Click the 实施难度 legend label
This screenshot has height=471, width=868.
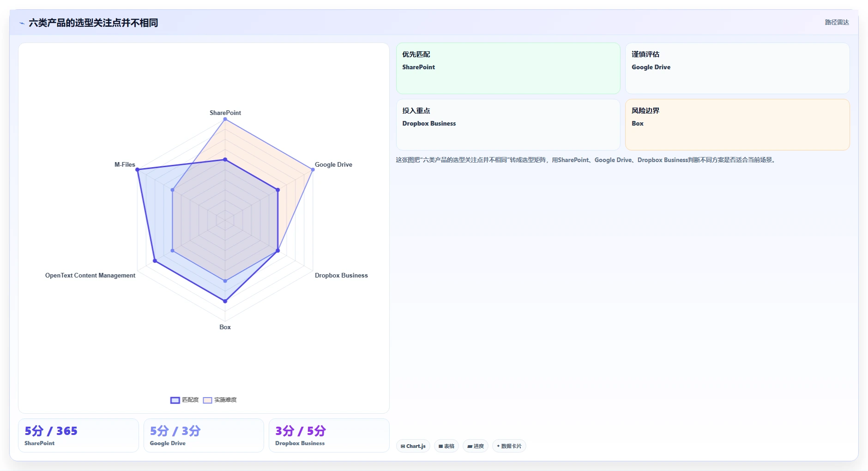tap(225, 400)
